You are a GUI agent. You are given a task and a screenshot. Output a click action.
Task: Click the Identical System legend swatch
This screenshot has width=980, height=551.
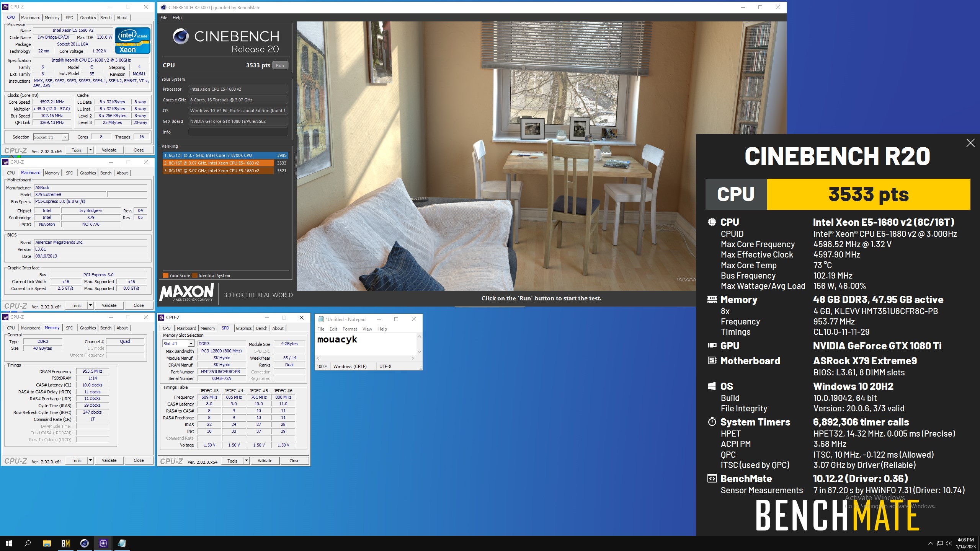pos(194,275)
